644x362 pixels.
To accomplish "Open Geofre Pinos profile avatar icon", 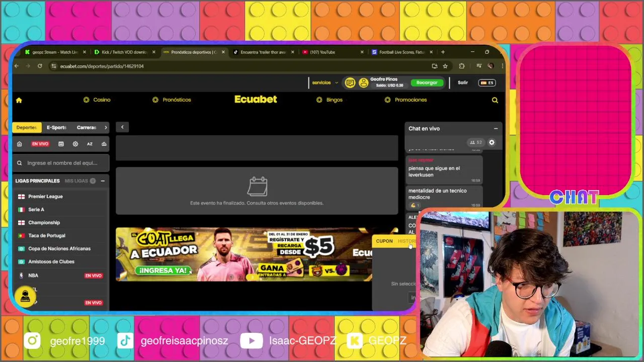I will [x=363, y=83].
